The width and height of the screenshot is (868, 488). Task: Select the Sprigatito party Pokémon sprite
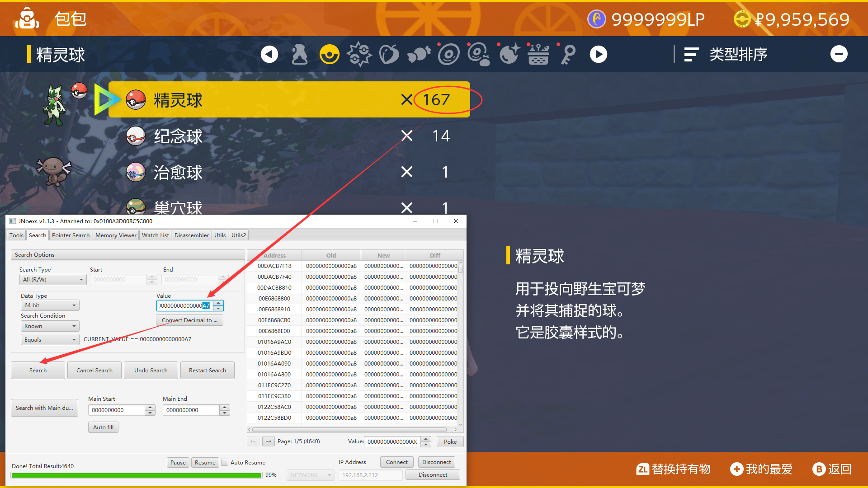click(x=55, y=105)
